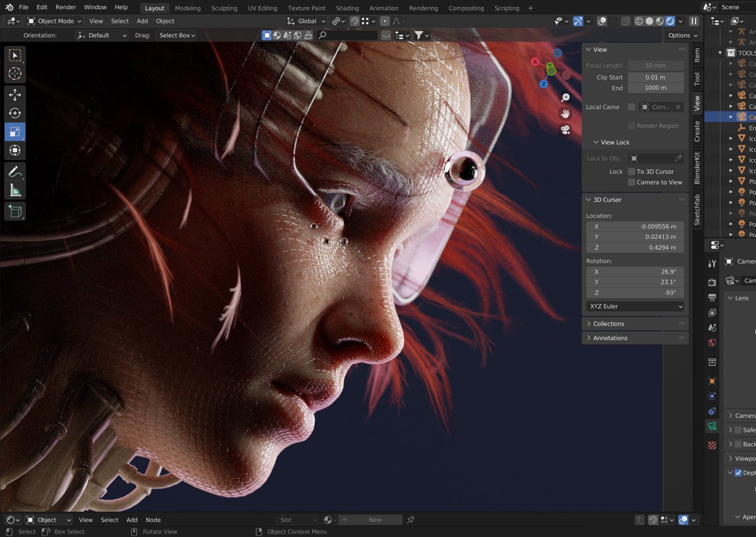This screenshot has width=756, height=537.
Task: Open View Layer properties tab
Action: (x=712, y=312)
